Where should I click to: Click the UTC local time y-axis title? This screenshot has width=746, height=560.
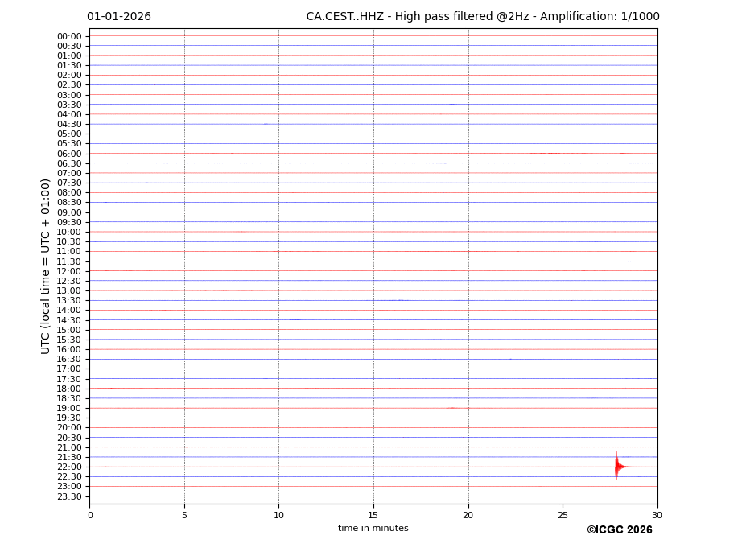[46, 266]
